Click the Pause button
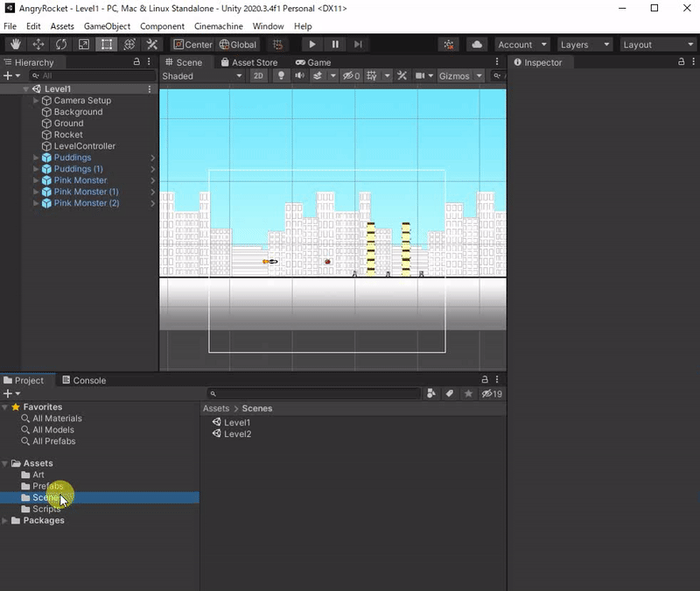The image size is (700, 591). point(335,45)
